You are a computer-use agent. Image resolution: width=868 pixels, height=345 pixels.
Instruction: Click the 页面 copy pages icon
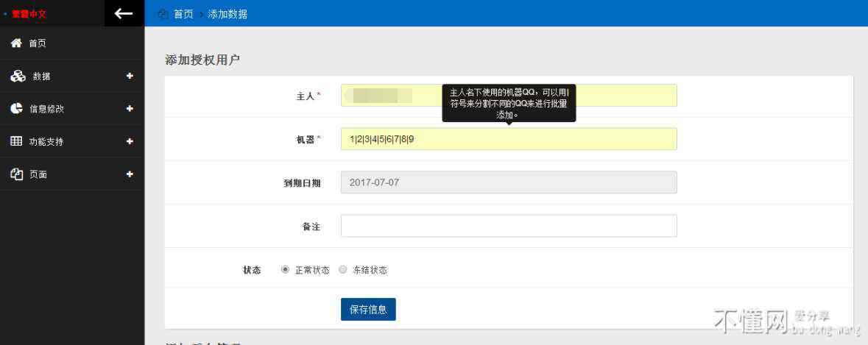pos(17,174)
